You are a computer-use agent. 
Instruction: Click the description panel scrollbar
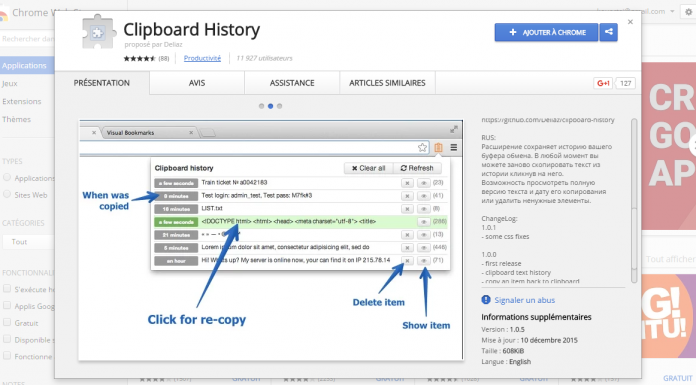click(x=634, y=200)
